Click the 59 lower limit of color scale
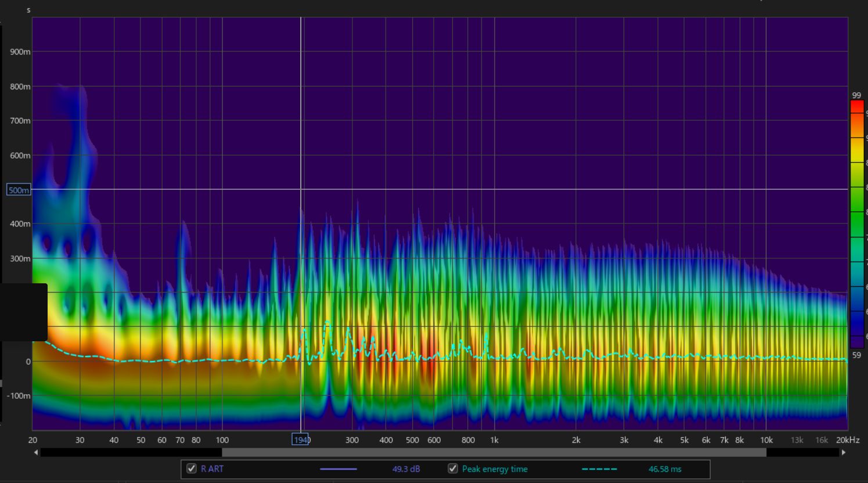Image resolution: width=868 pixels, height=483 pixels. click(856, 355)
